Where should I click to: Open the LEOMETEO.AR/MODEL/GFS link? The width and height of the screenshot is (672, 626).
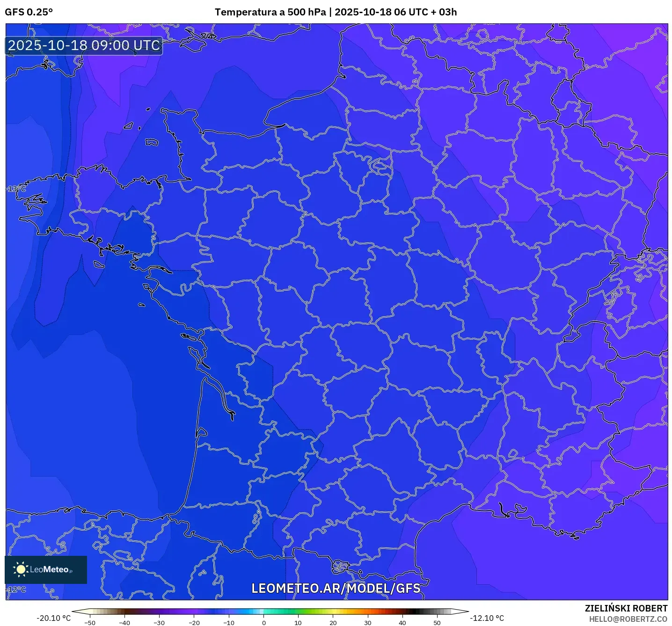pyautogui.click(x=336, y=588)
